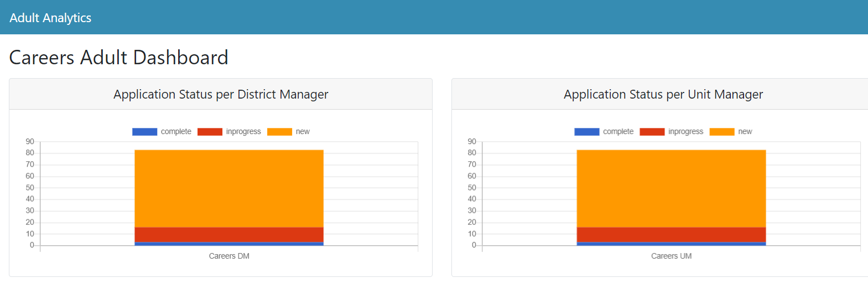Toggle 'new' orange legend swatch in Unit Manager chart
Image resolution: width=868 pixels, height=293 pixels.
[721, 132]
